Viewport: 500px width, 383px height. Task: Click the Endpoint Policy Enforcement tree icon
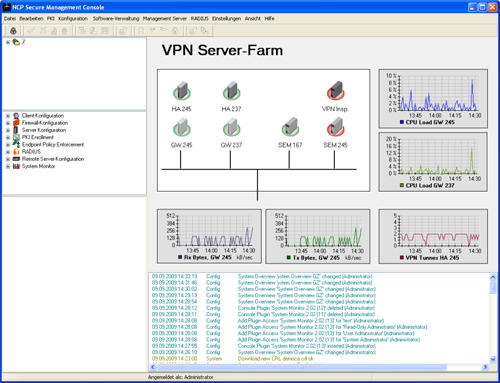(x=16, y=144)
